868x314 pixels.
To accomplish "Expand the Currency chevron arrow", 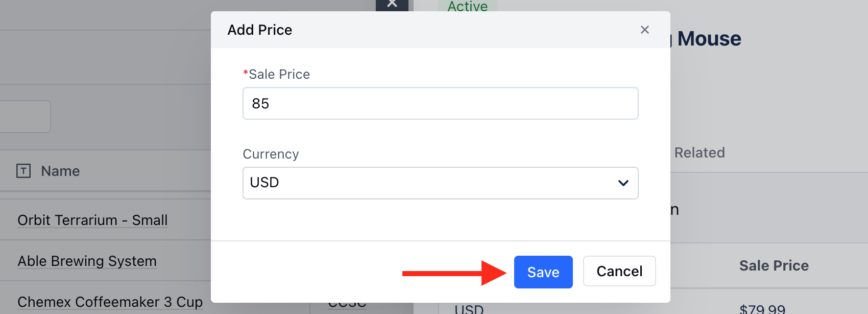I will pyautogui.click(x=623, y=183).
